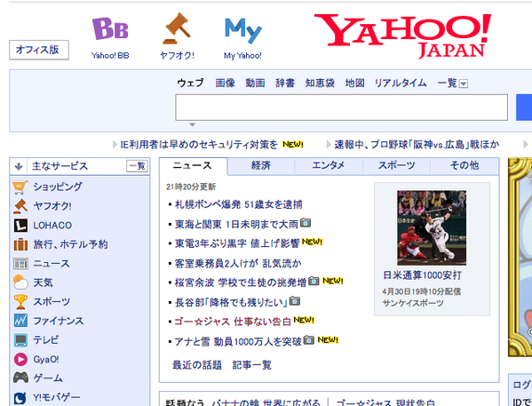The height and width of the screenshot is (406, 532).
Task: Click camera icon after 桜宮余波 headline
Action: (314, 281)
